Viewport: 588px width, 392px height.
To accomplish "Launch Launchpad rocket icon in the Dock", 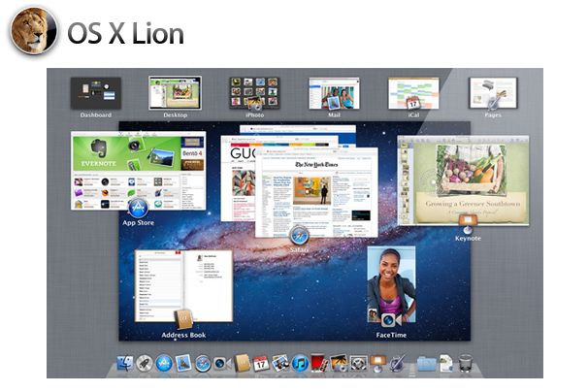I will tap(145, 363).
